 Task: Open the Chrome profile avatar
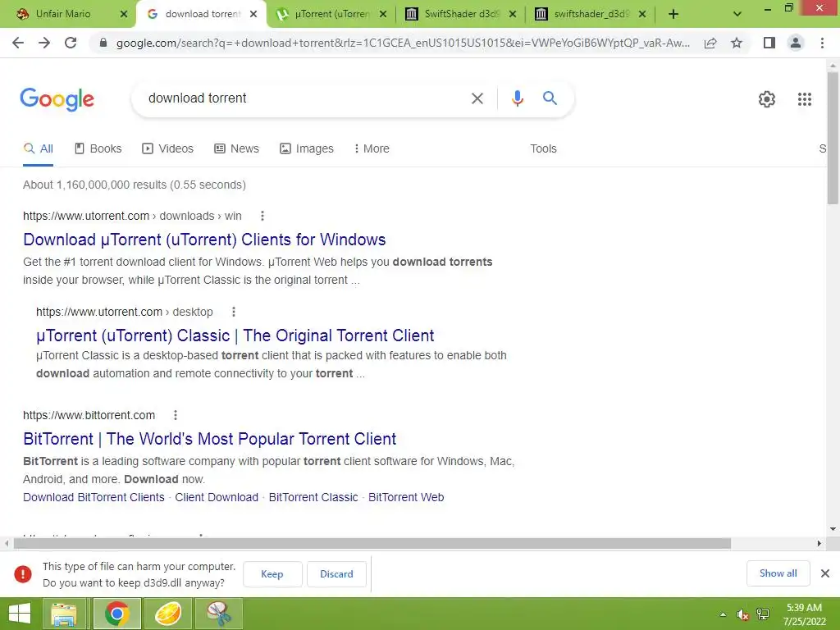(x=796, y=43)
